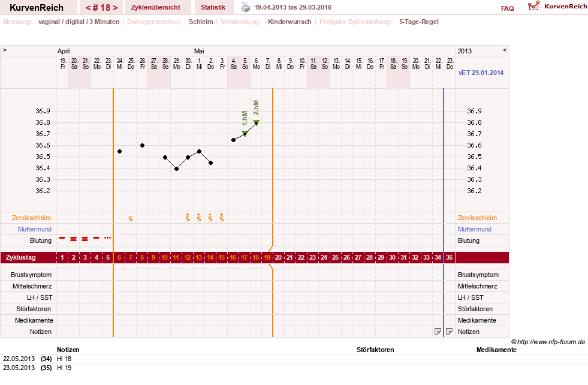Click the date range 19.04.2013 bis 29.03.2016

[x=293, y=7]
